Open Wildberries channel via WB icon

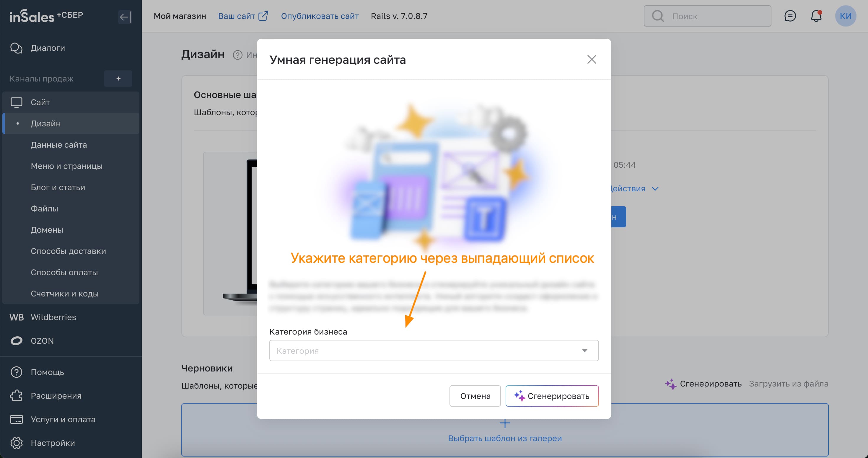pos(16,317)
